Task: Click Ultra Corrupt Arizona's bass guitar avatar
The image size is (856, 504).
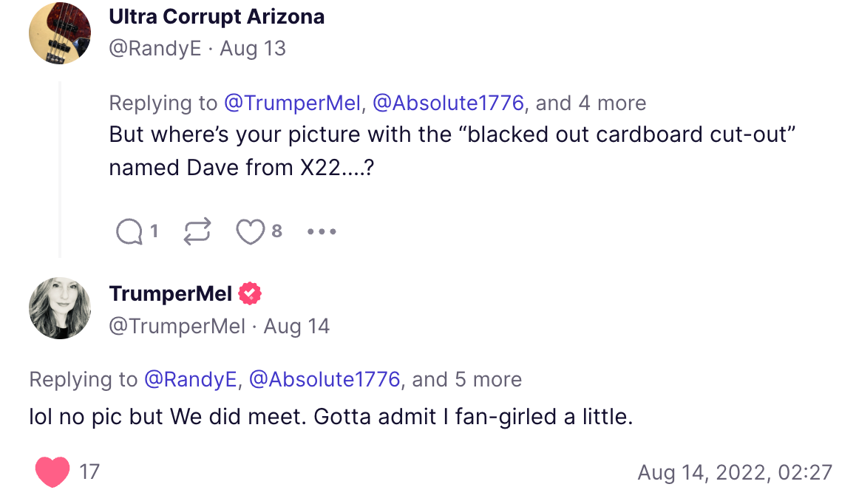Action: click(x=59, y=33)
